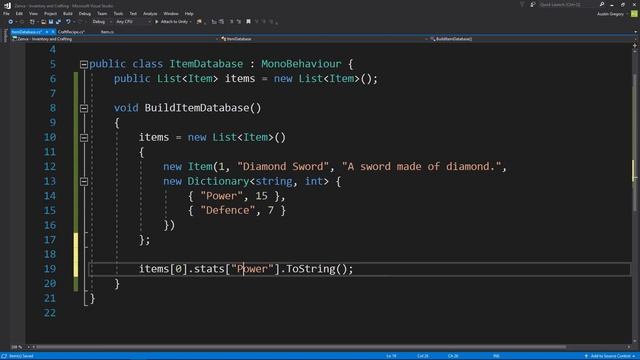
Task: Click the word MonoBehaviour on line 5
Action: pos(301,64)
